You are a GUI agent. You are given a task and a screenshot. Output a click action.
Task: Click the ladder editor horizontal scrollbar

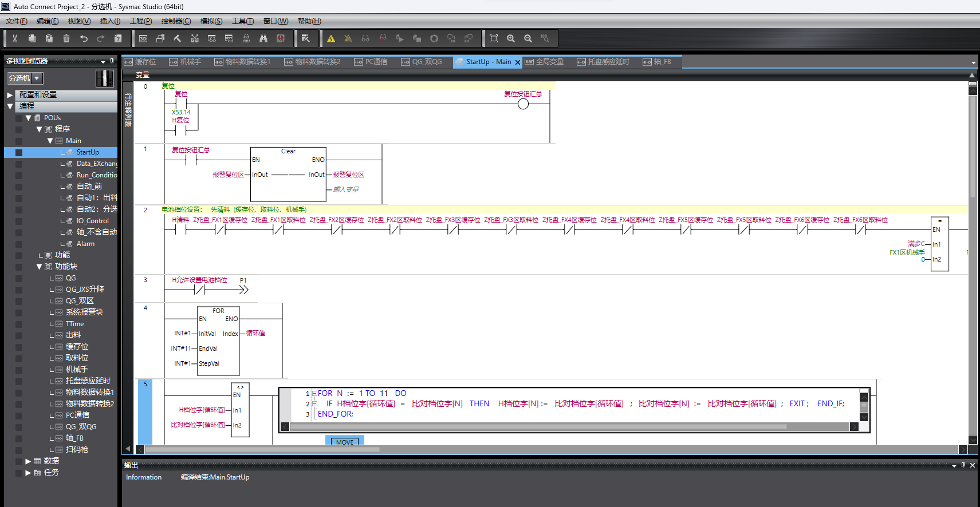point(262,449)
